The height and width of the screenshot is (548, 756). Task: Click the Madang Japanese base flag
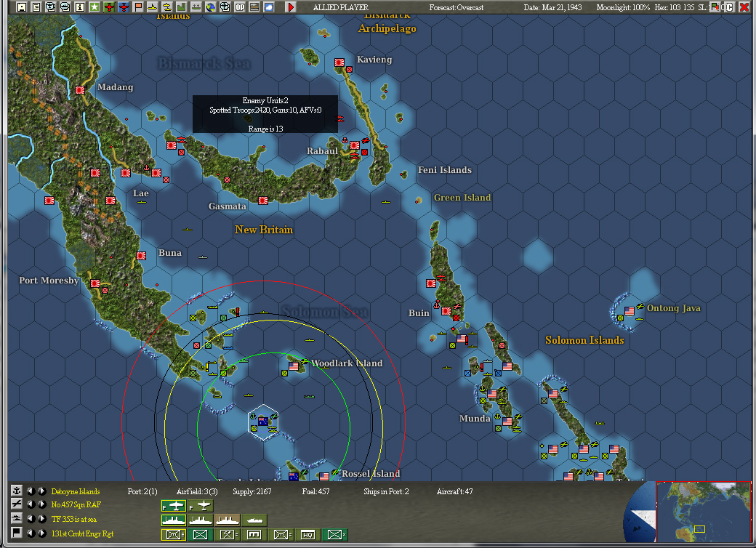click(80, 89)
